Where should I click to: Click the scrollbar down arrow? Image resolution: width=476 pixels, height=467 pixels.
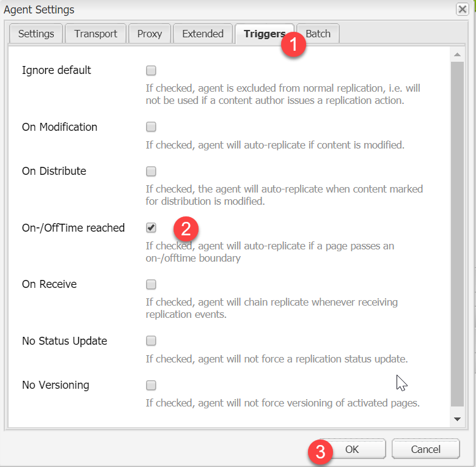[457, 419]
